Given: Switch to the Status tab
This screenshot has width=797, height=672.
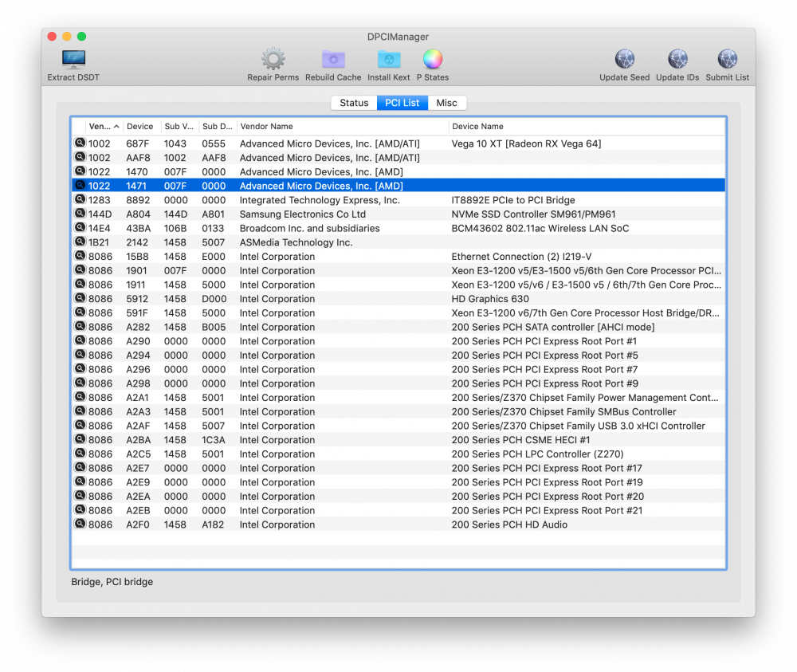Looking at the screenshot, I should coord(354,103).
